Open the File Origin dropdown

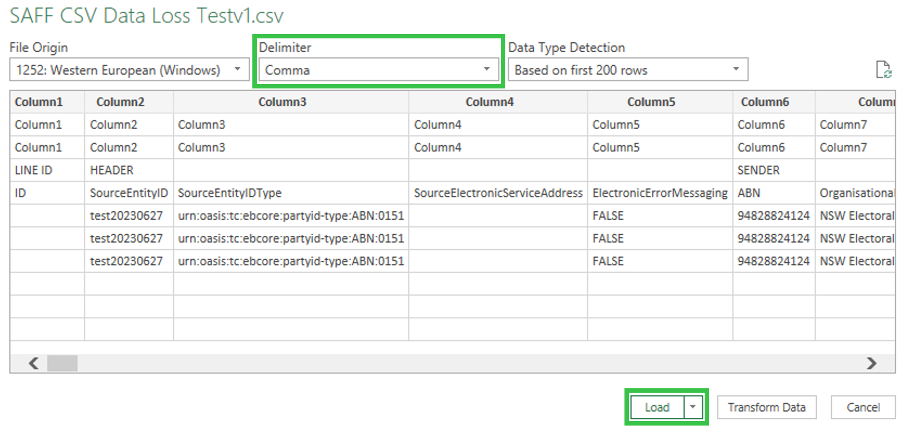pyautogui.click(x=129, y=70)
